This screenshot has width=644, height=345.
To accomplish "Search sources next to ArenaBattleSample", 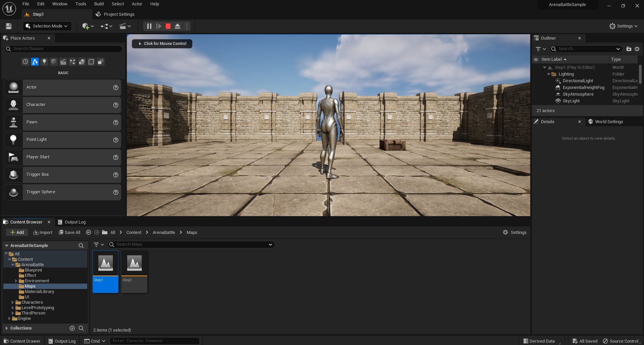I will point(81,246).
